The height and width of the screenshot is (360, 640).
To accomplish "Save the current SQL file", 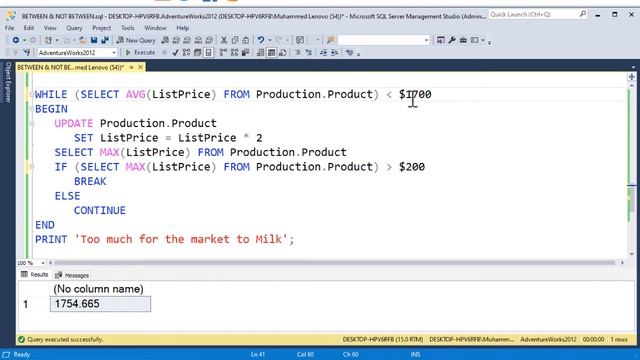I will (94, 40).
